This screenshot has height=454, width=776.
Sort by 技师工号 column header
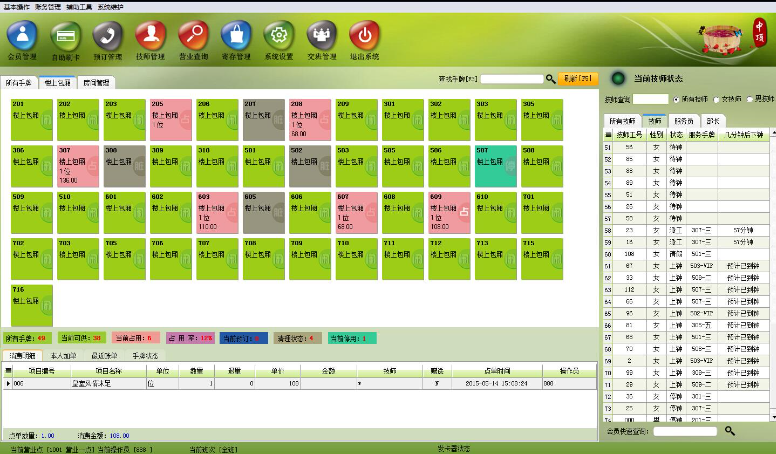[x=630, y=135]
